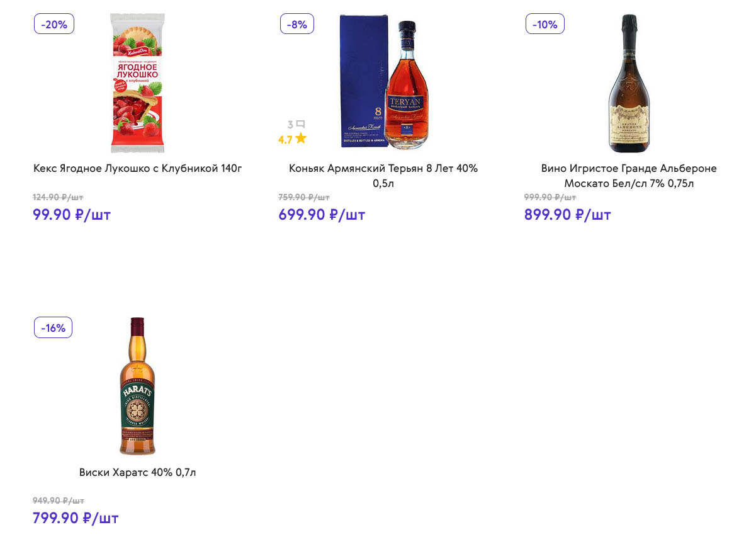
Task: Click the -8% discount badge
Action: pyautogui.click(x=296, y=24)
